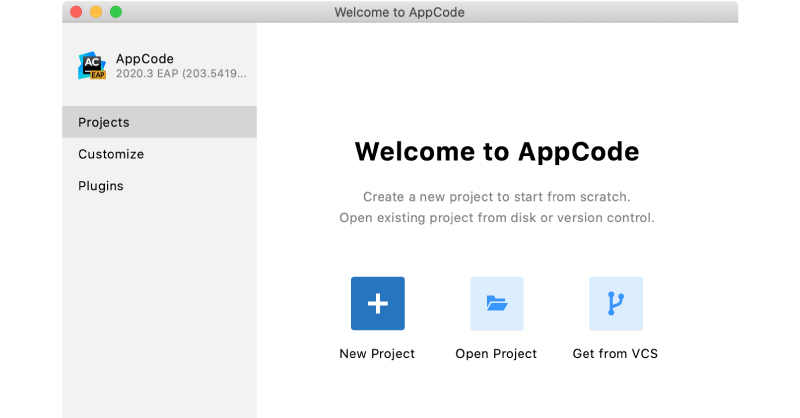Image resolution: width=800 pixels, height=418 pixels.
Task: Click the New Project label
Action: [377, 354]
